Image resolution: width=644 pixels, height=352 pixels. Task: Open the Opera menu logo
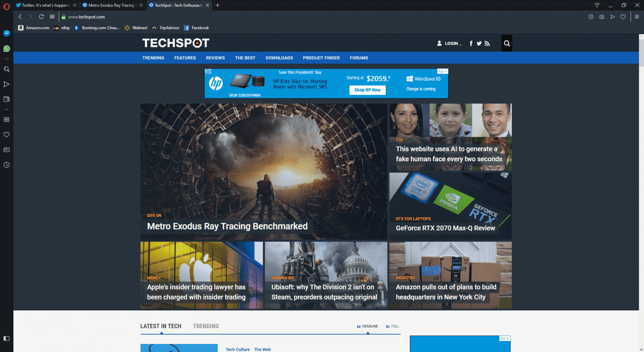point(7,7)
